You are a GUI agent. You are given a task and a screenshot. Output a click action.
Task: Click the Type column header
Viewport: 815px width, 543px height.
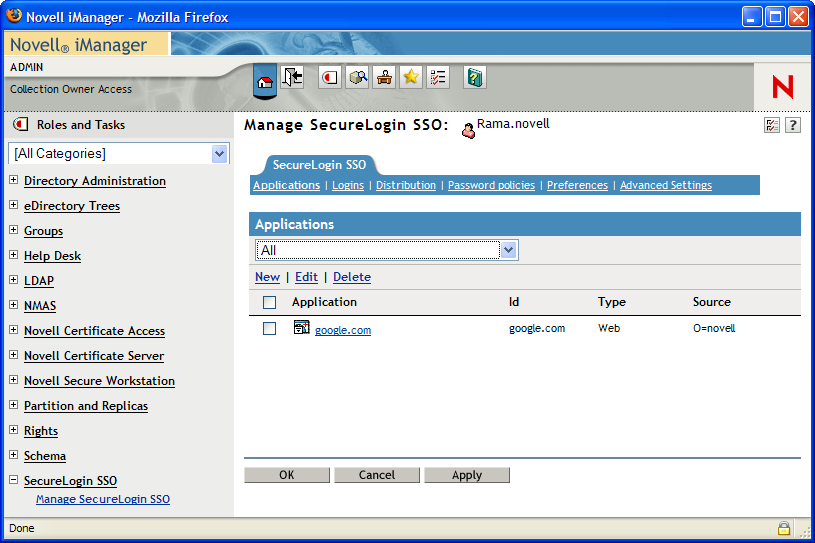pyautogui.click(x=611, y=302)
